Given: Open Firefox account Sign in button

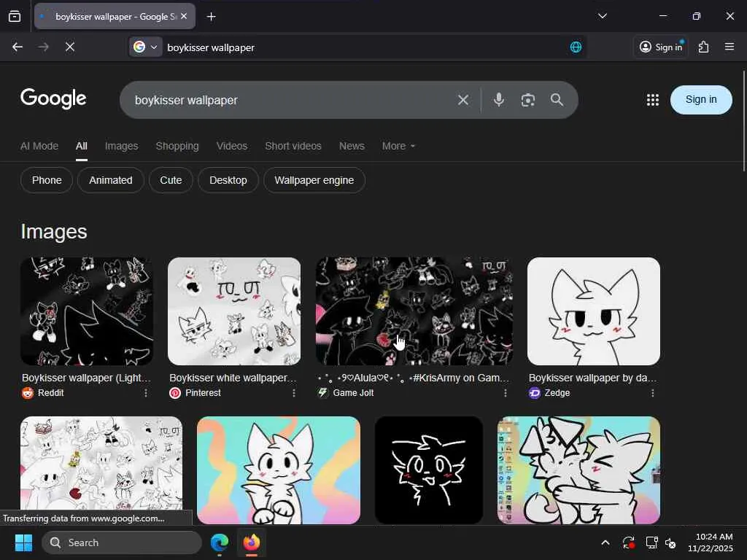Looking at the screenshot, I should [x=661, y=47].
